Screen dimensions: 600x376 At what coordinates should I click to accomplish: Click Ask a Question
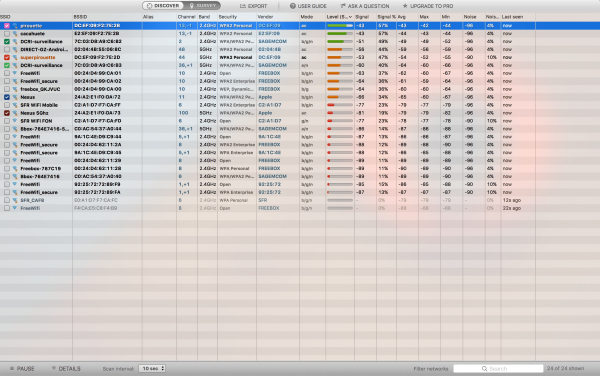(364, 6)
